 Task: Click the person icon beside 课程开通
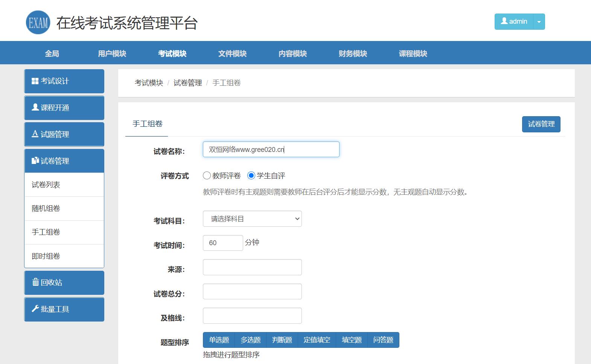tap(35, 108)
